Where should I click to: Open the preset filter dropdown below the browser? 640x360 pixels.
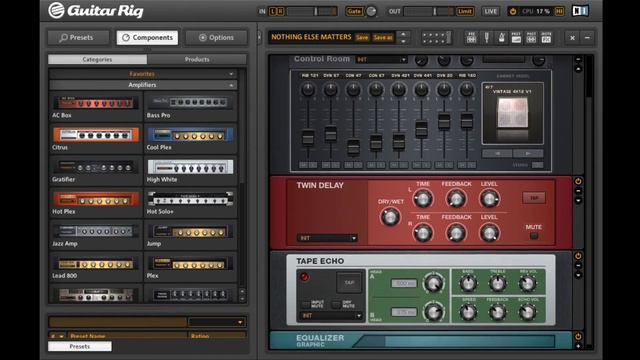[x=217, y=322]
